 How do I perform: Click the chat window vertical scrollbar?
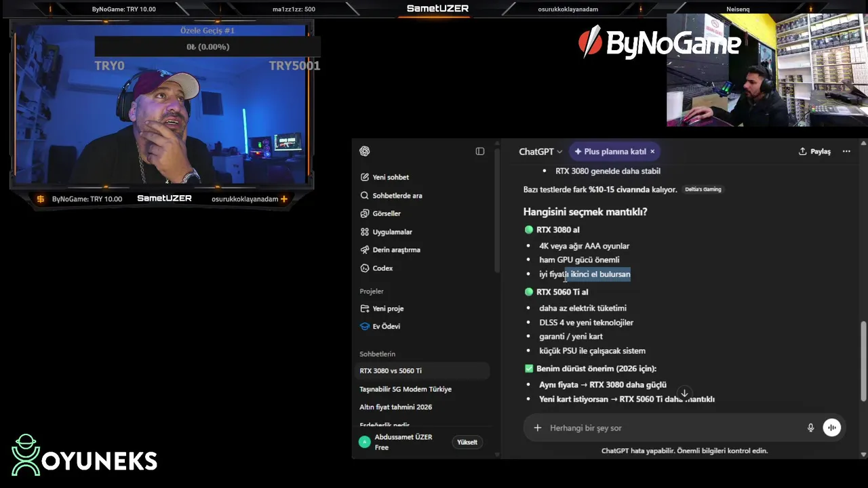pyautogui.click(x=863, y=361)
